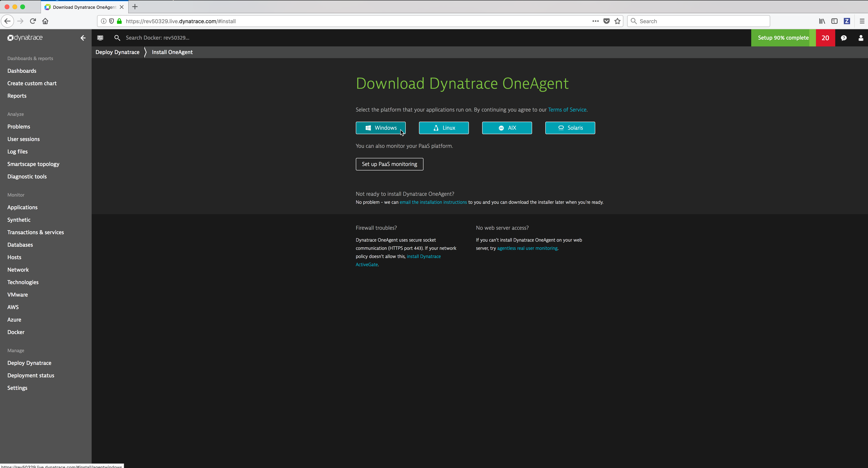Screen dimensions: 868x468
Task: Go to browser home page
Action: point(45,21)
